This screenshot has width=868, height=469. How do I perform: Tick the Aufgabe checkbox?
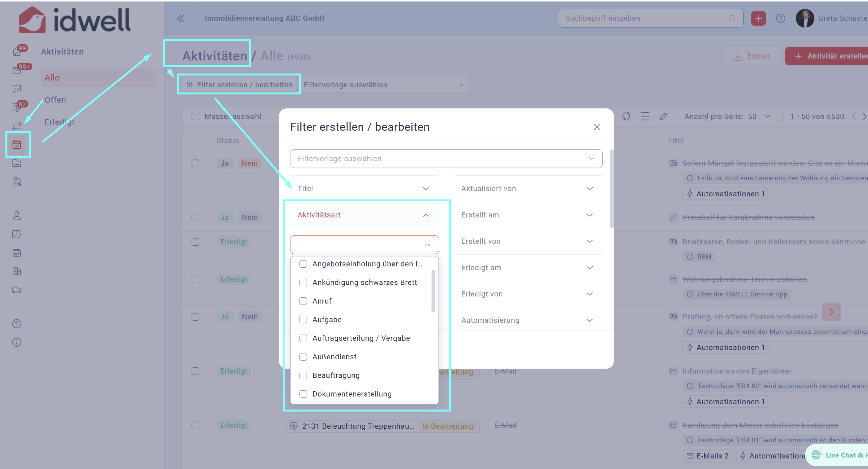[x=303, y=319]
